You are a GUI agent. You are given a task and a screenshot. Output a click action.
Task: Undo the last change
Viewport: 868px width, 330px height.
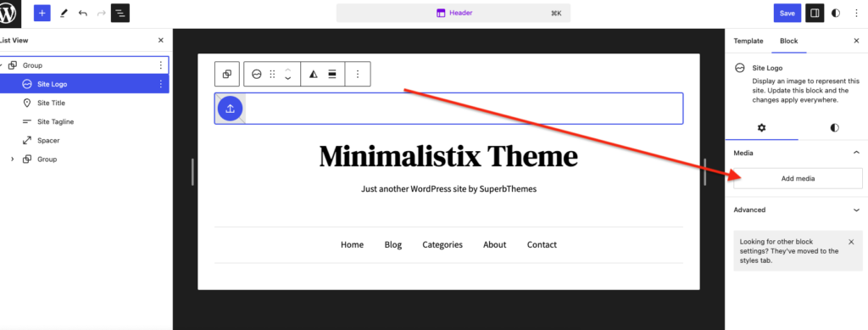82,14
